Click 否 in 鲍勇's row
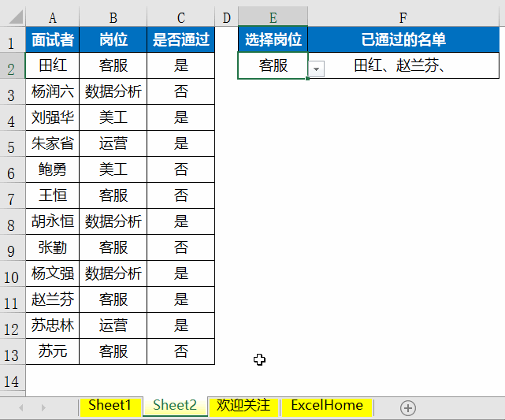505x420 pixels. pos(181,169)
